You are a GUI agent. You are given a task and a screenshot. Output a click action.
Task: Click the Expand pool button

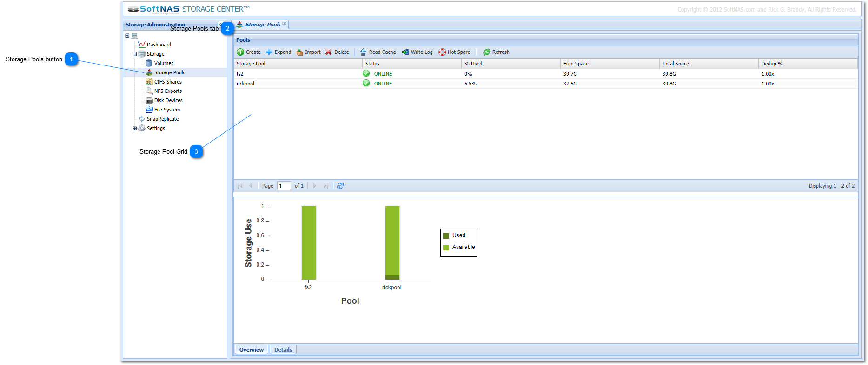278,52
